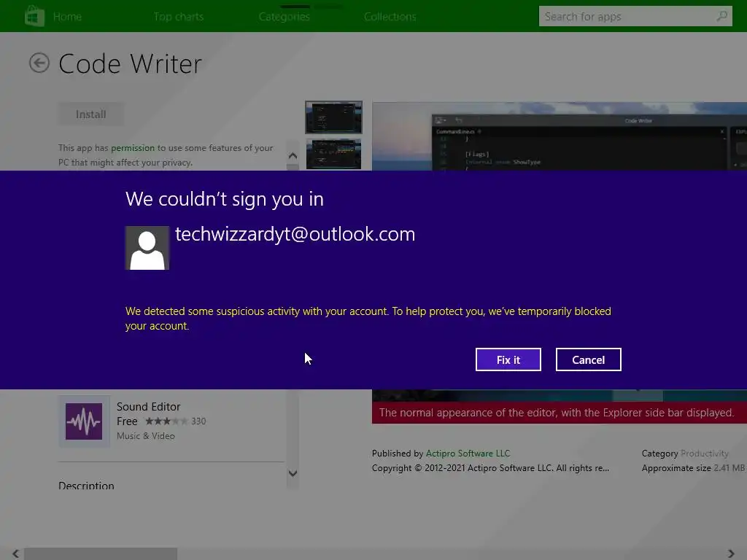Click the Fix it button
The width and height of the screenshot is (747, 560).
pyautogui.click(x=508, y=359)
